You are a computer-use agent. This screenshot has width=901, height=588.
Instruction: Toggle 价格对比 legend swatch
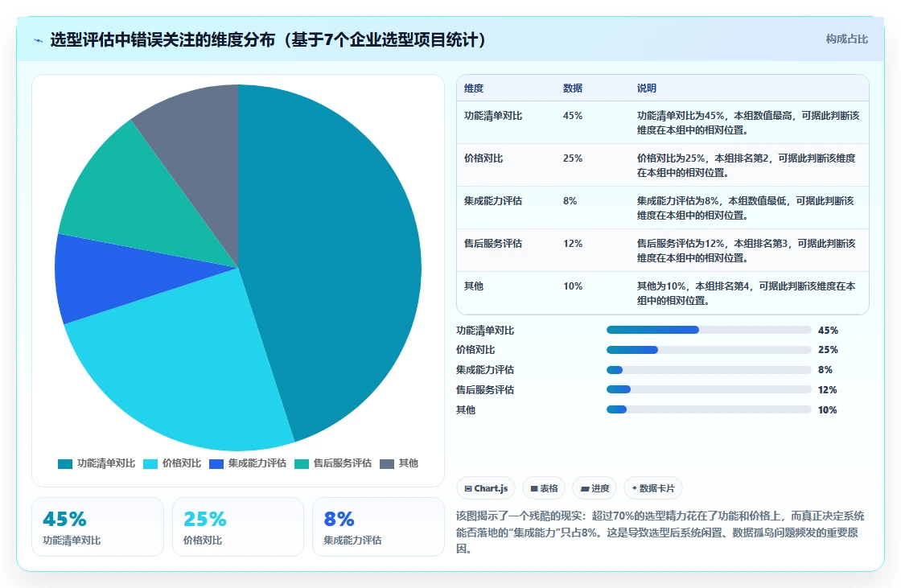(150, 464)
